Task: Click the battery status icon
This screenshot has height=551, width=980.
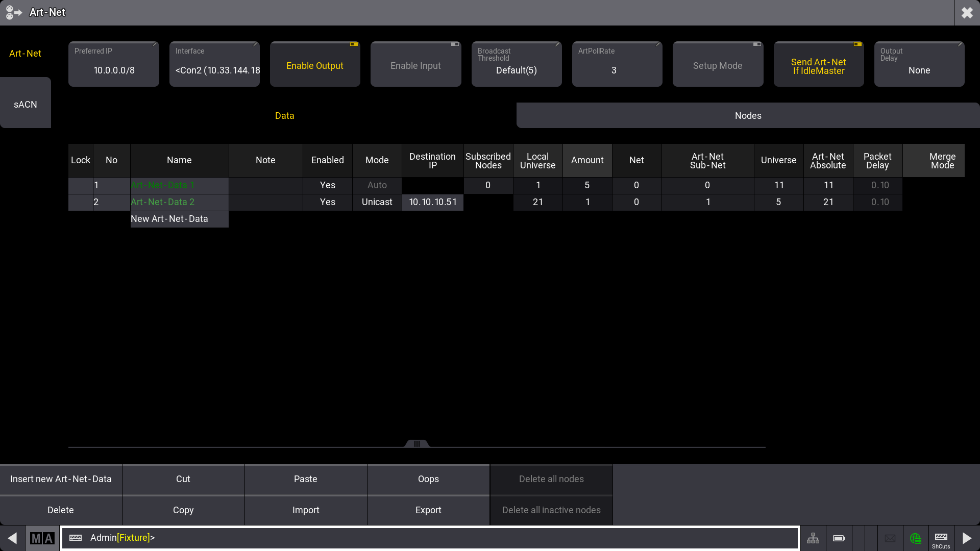Action: click(839, 538)
